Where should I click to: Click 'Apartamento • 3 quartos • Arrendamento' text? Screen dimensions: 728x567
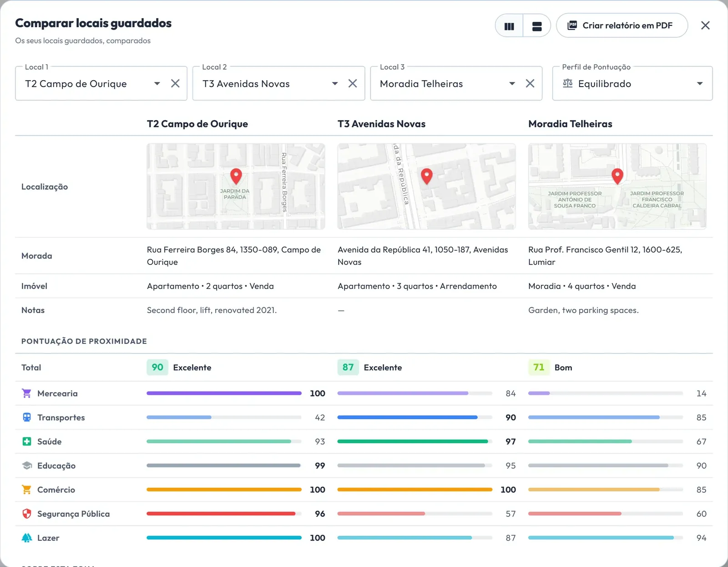(417, 286)
